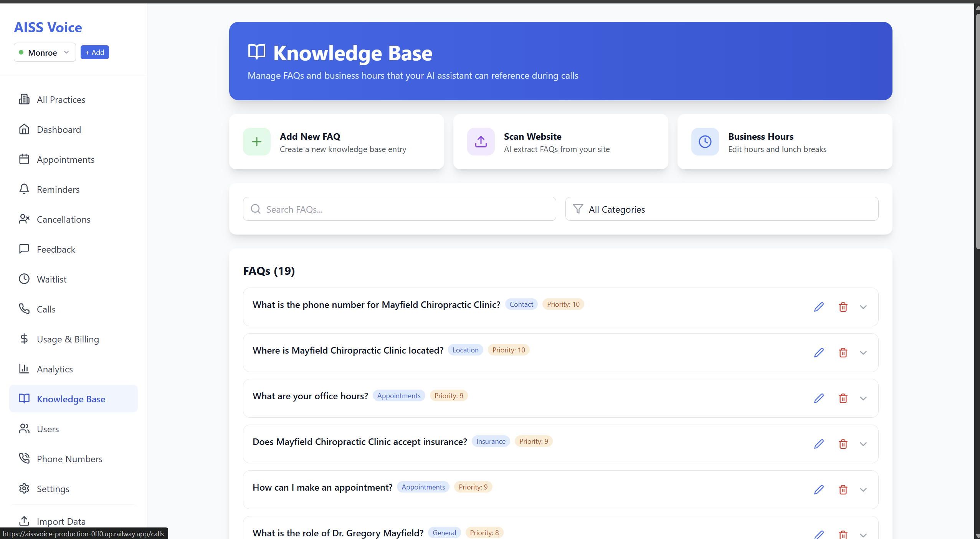Click the AISS Voice logo
This screenshot has width=980, height=539.
pos(48,27)
